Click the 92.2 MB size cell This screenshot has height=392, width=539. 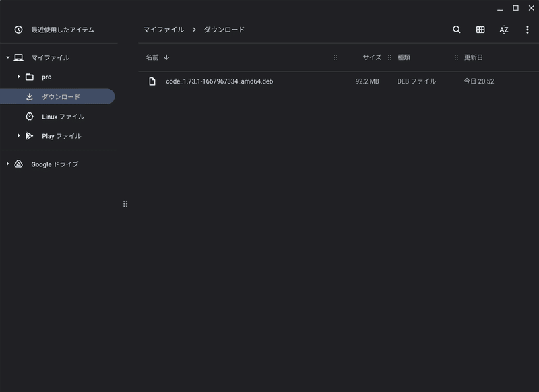367,81
